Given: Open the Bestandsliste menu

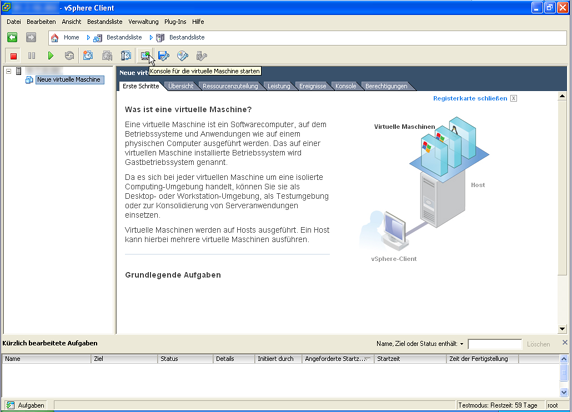Looking at the screenshot, I should tap(105, 22).
